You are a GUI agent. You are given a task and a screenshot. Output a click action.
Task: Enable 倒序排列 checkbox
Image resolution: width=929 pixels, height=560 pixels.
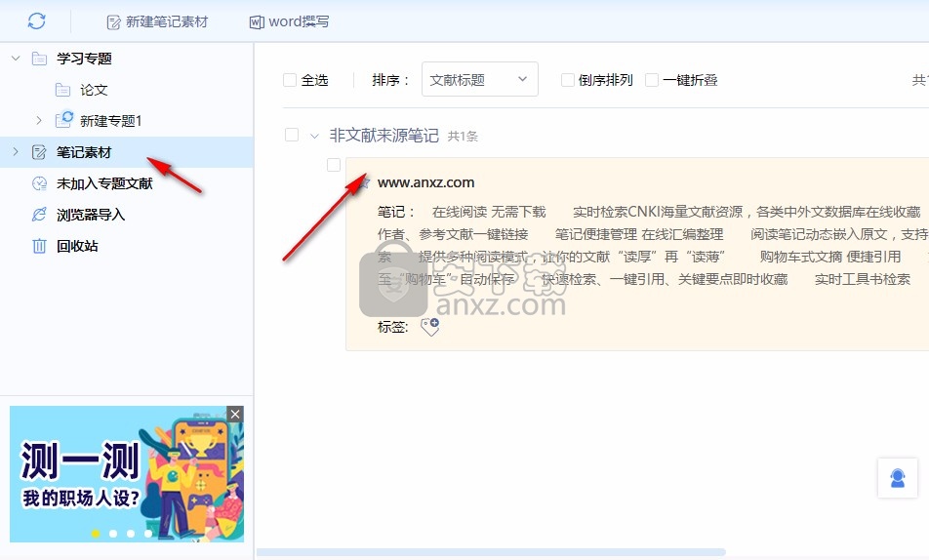pyautogui.click(x=567, y=80)
